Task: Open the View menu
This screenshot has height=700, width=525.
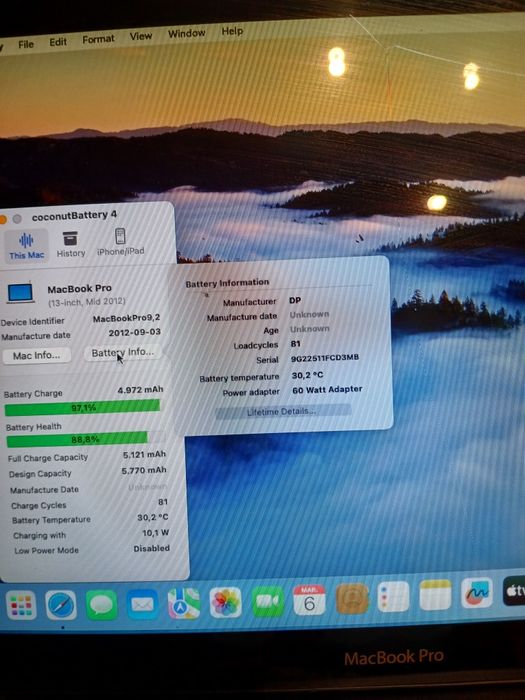Action: click(x=141, y=36)
